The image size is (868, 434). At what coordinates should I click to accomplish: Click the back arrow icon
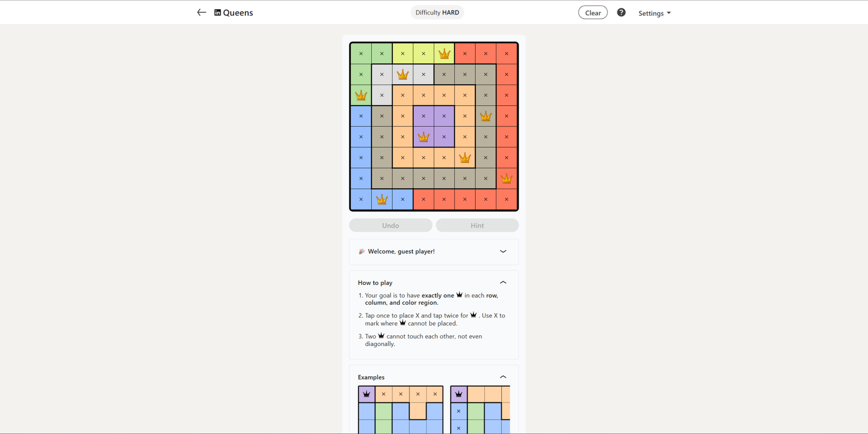pyautogui.click(x=201, y=12)
